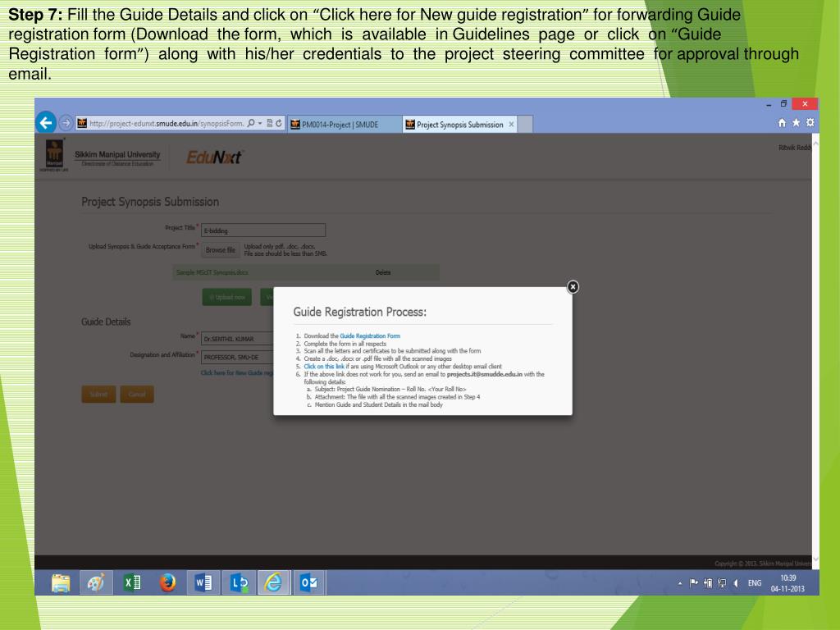Click the Designation and Affiliation field

(237, 357)
